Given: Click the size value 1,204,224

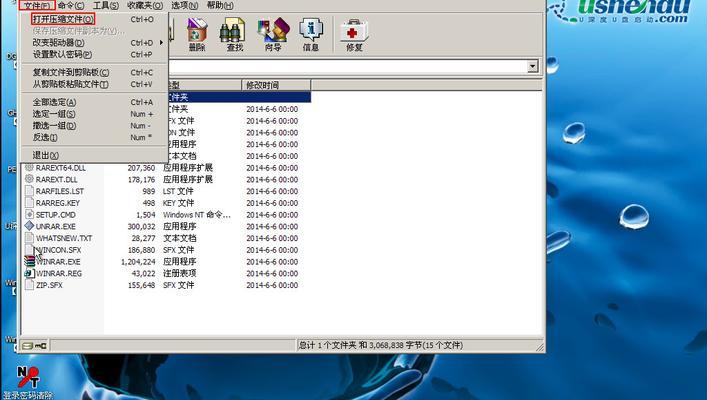Looking at the screenshot, I should [138, 262].
